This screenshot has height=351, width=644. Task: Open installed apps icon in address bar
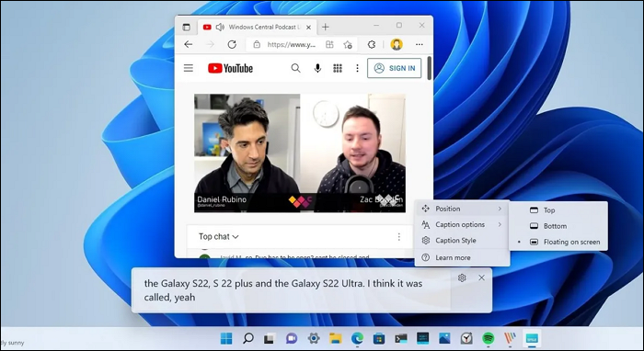point(329,44)
